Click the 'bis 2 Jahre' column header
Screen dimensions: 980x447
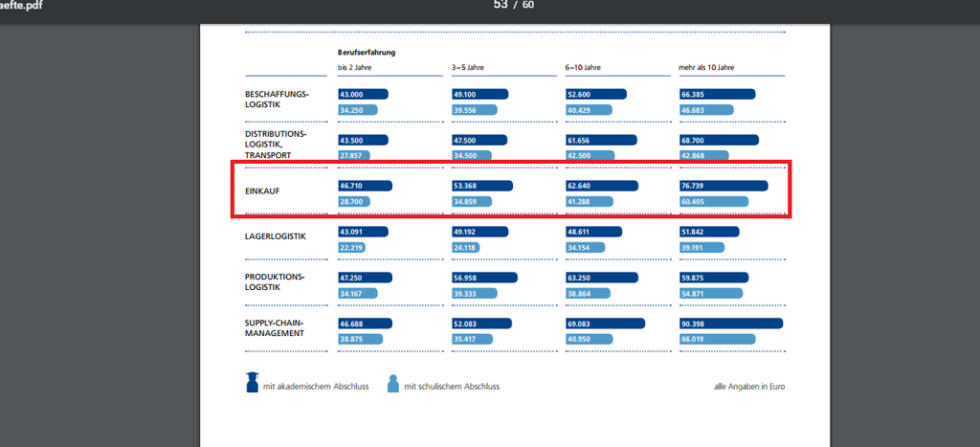point(354,67)
